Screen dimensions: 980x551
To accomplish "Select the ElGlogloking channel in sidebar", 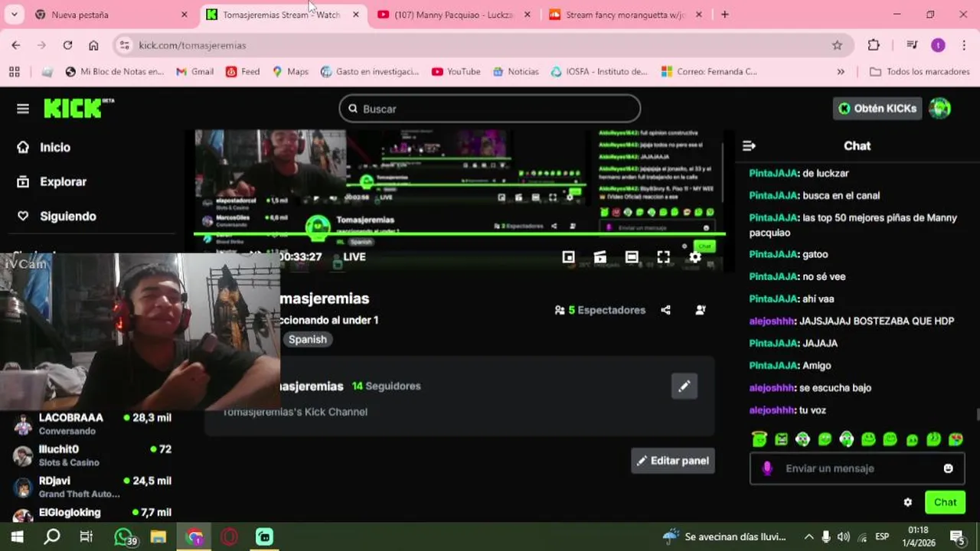I will pos(92,514).
